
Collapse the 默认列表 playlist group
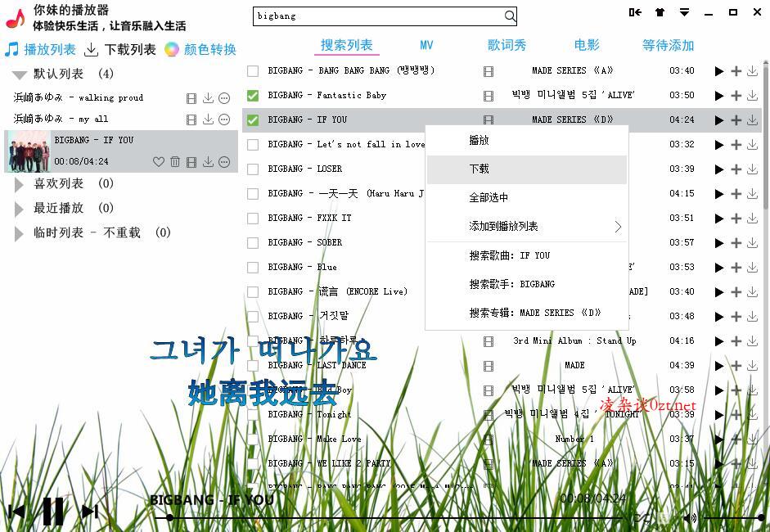coord(20,75)
